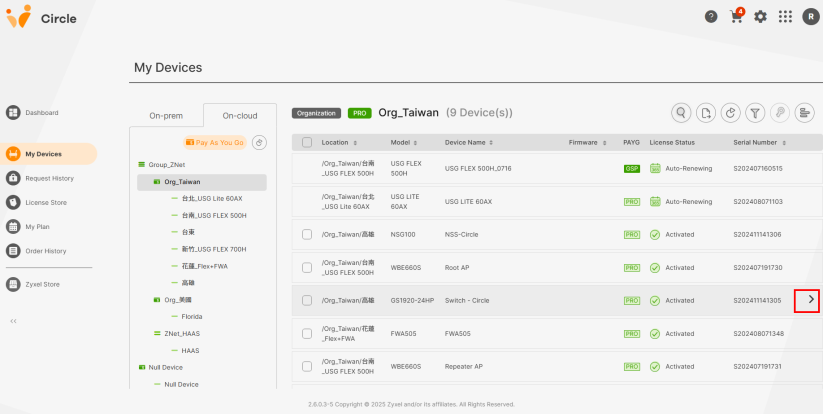823x414 pixels.
Task: Click the License Store sidebar icon
Action: tap(13, 203)
